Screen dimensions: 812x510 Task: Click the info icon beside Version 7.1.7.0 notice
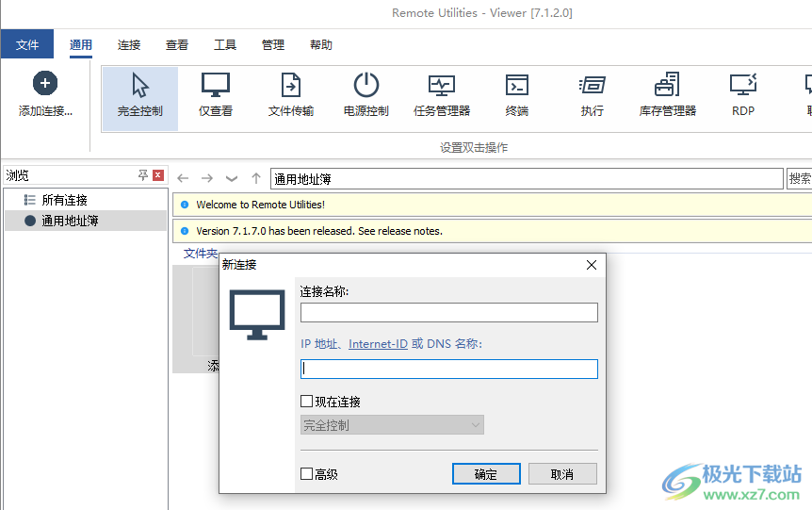coord(185,231)
